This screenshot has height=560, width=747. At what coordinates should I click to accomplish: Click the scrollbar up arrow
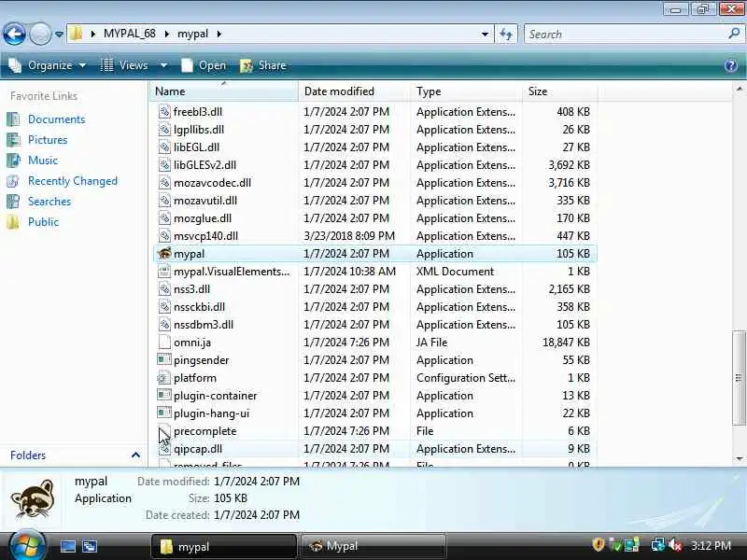739,89
